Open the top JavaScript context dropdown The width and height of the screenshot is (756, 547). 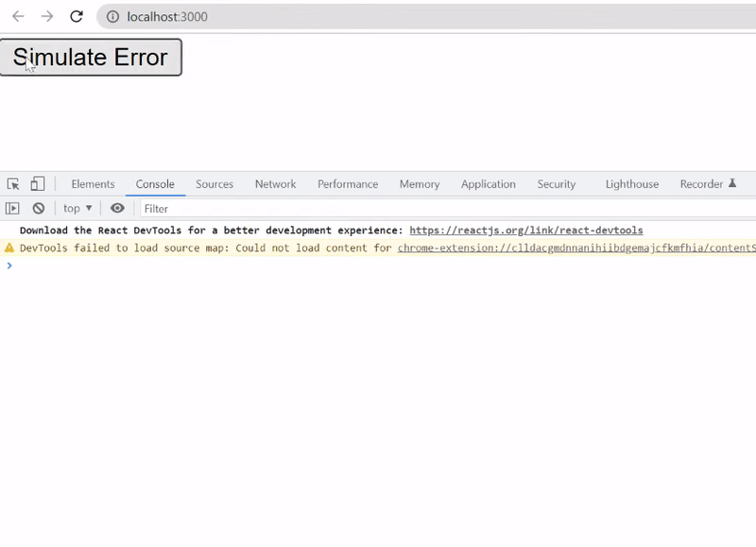(x=77, y=209)
